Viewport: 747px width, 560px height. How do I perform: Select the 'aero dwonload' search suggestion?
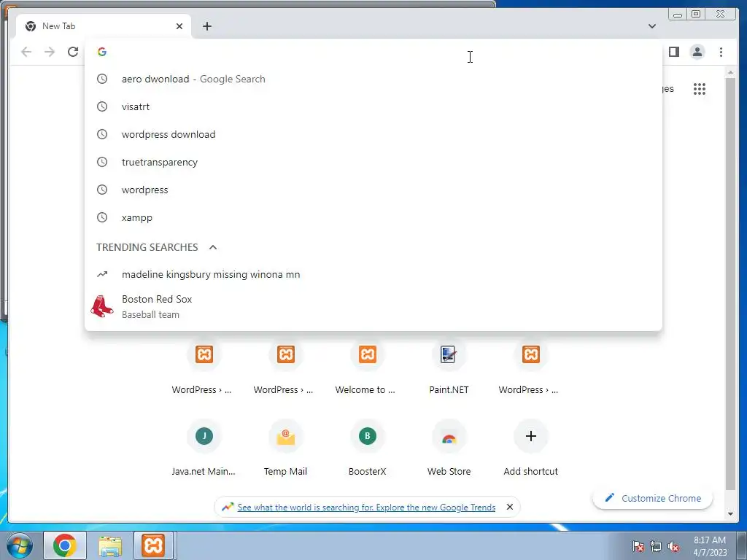tap(373, 79)
